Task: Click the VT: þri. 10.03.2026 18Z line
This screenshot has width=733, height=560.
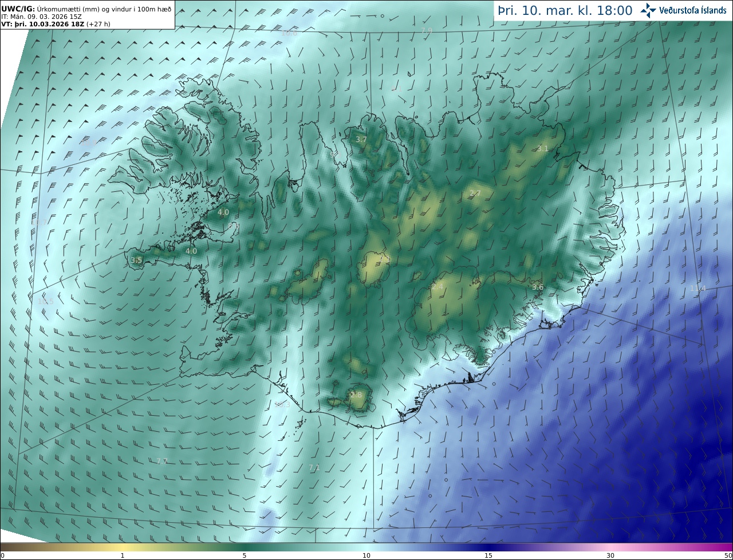Action: (x=56, y=24)
